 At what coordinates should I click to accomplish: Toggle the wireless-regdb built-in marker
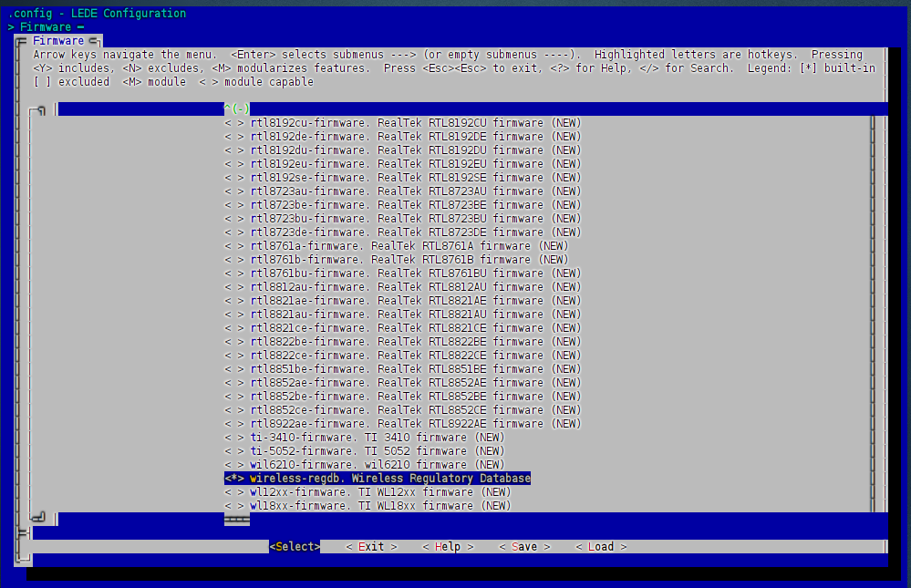click(x=234, y=479)
